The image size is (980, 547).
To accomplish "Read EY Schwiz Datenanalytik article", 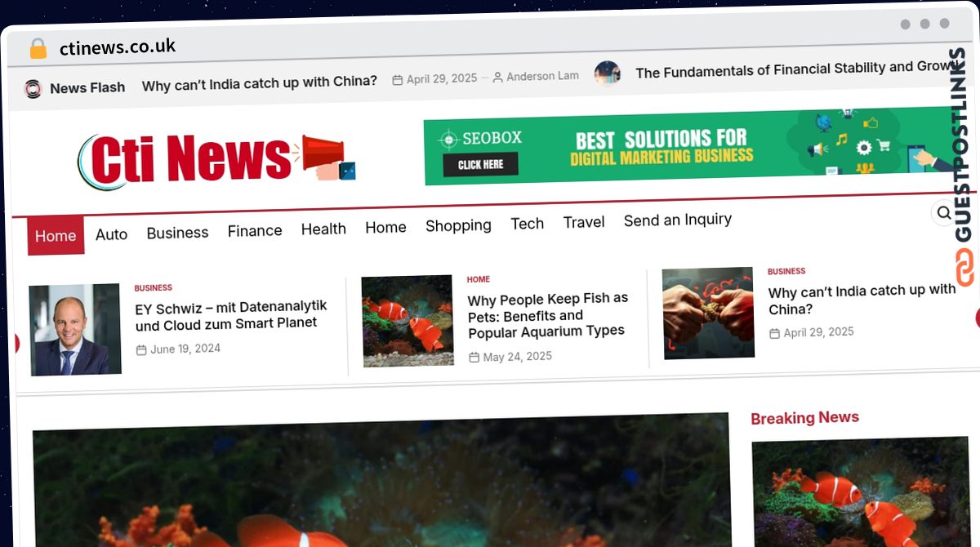I will [231, 315].
